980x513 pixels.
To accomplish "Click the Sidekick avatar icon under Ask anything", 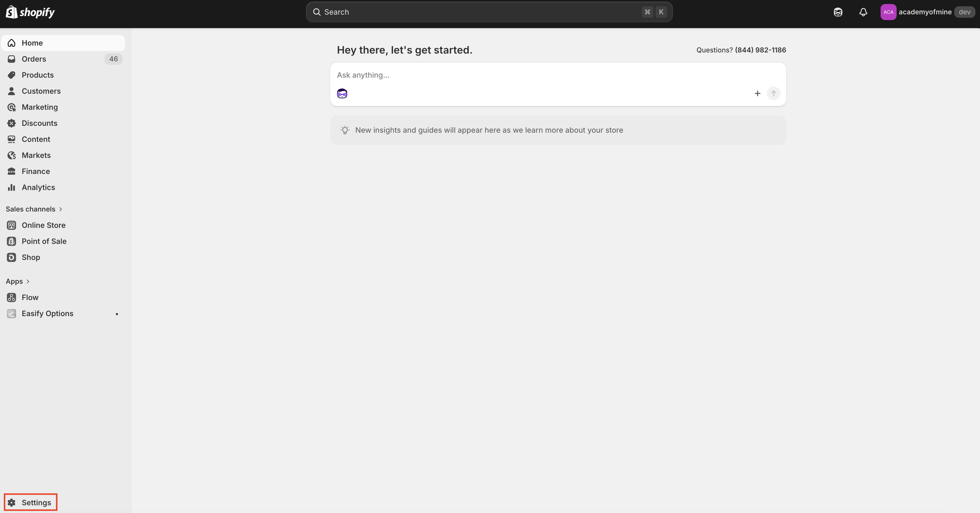I will click(x=342, y=94).
